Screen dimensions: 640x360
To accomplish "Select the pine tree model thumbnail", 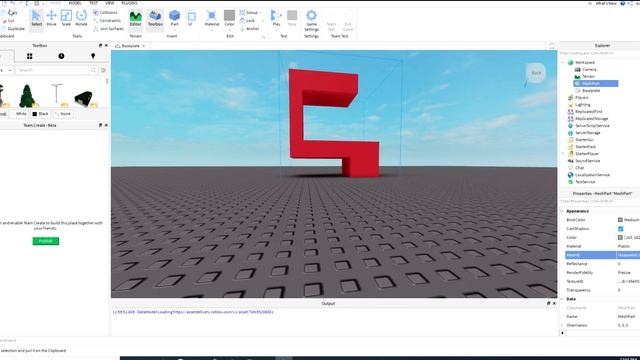I will [27, 96].
